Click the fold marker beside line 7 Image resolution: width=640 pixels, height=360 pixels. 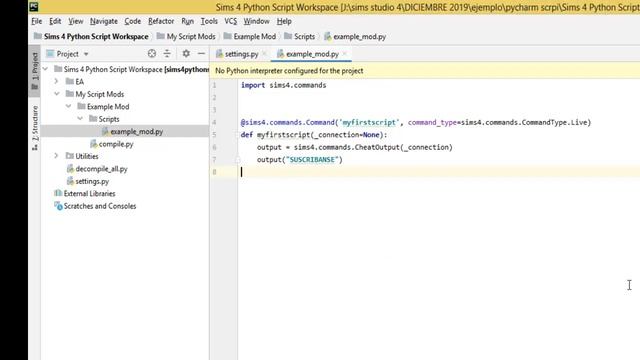237,160
